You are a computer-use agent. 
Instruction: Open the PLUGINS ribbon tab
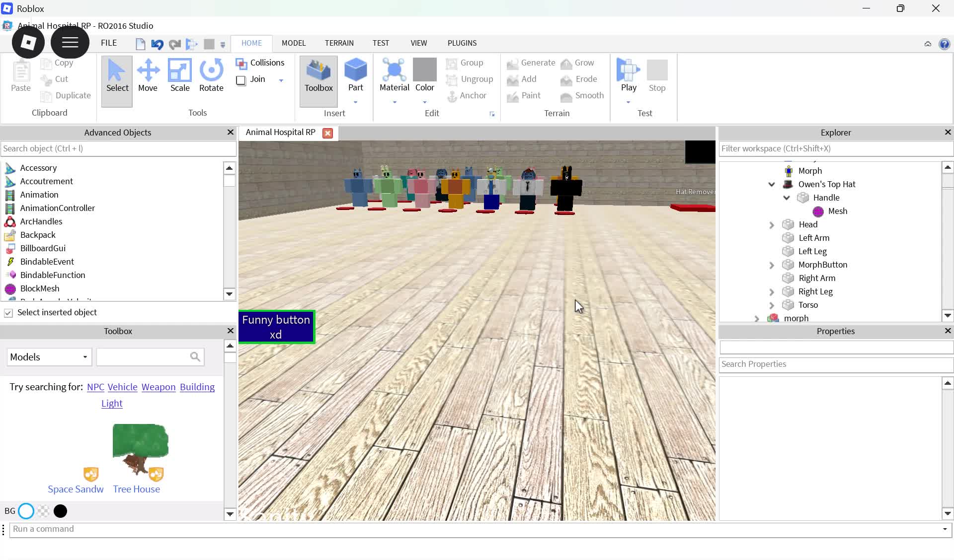pyautogui.click(x=462, y=43)
